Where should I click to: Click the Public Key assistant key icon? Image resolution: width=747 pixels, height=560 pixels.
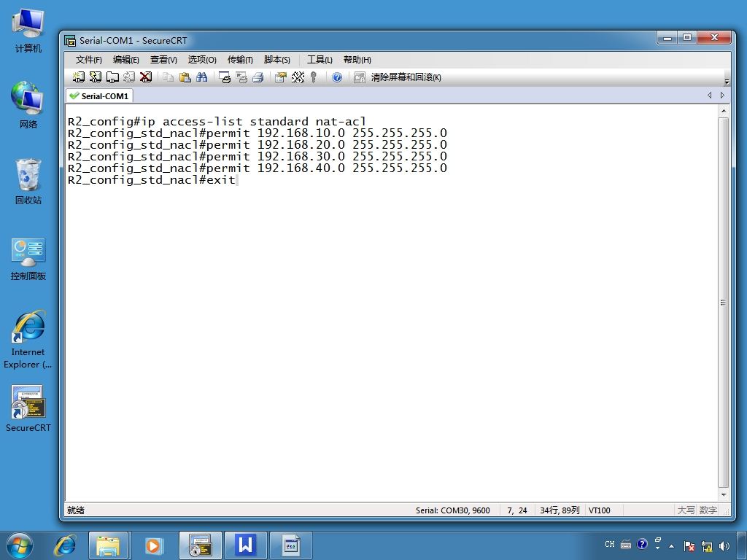pos(314,77)
